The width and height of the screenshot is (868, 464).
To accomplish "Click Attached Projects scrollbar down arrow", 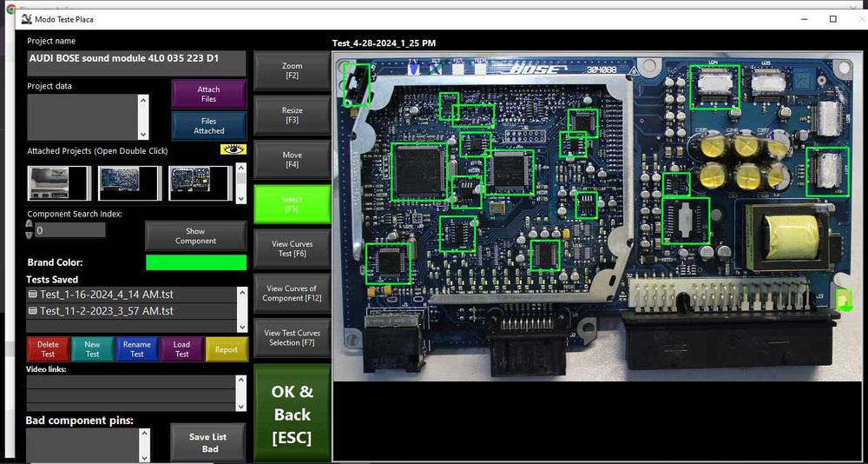I will click(241, 197).
